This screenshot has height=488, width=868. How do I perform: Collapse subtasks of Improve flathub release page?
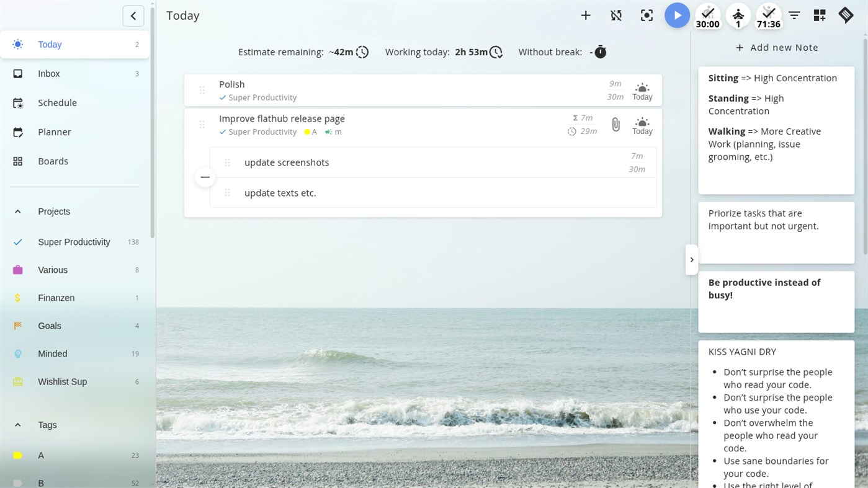coord(205,177)
